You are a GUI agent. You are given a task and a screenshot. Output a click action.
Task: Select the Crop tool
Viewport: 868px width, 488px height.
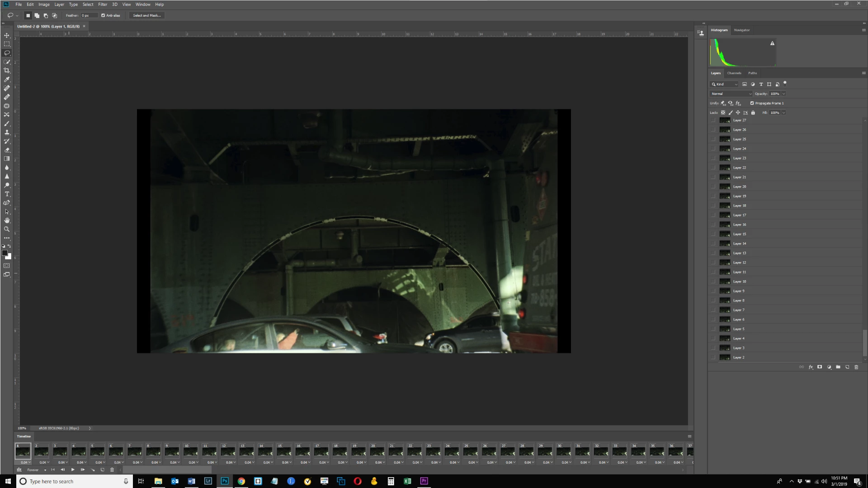tap(7, 70)
